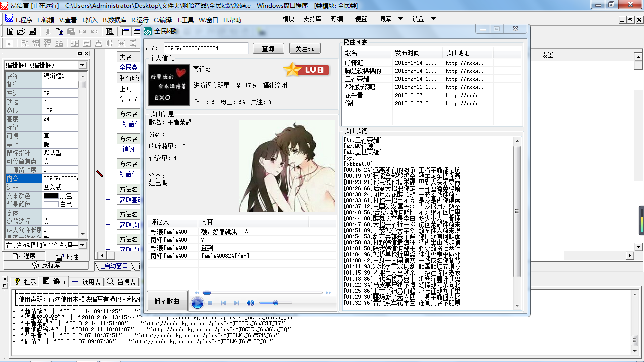644x362 pixels.
Task: Open the B.数据库 menu
Action: click(115, 20)
